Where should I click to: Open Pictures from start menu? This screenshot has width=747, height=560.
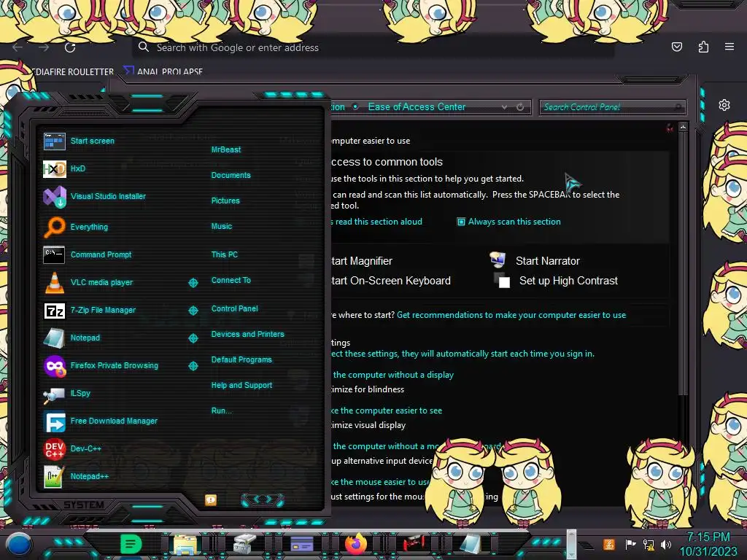point(225,201)
